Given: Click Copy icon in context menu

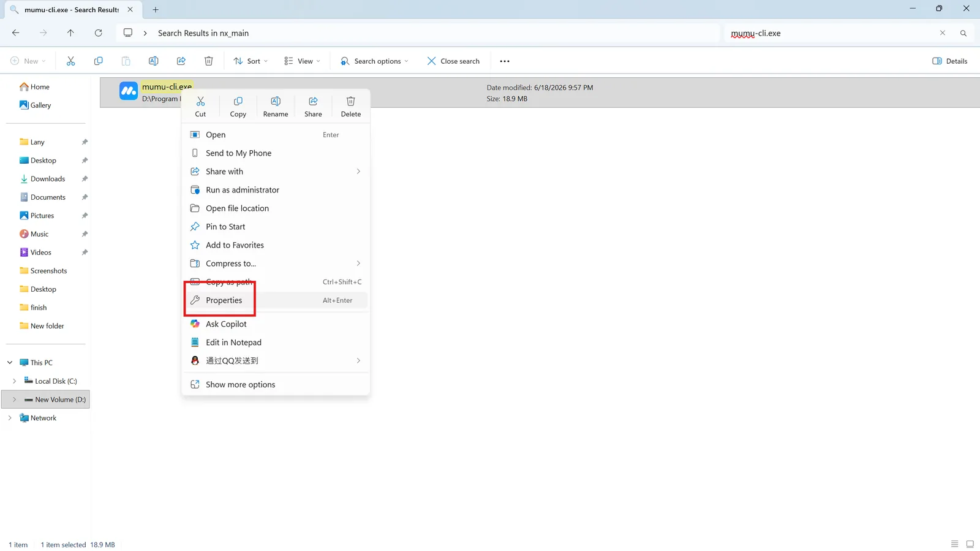Looking at the screenshot, I should (238, 106).
